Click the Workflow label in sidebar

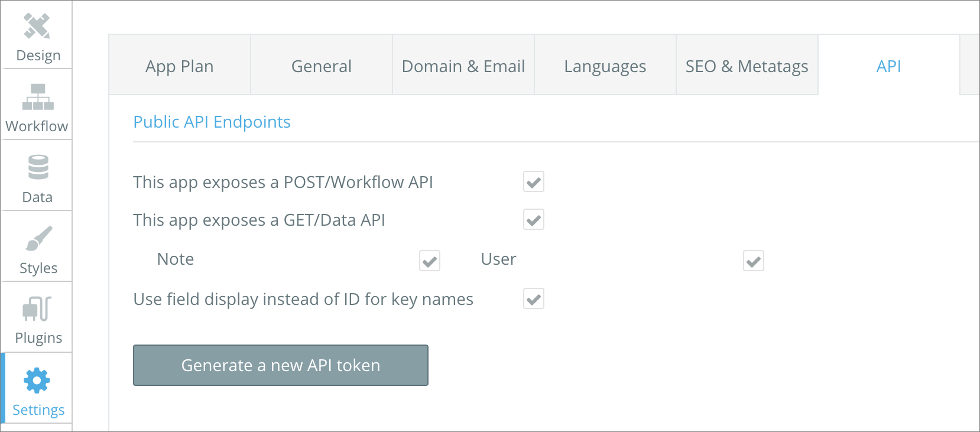point(37,126)
